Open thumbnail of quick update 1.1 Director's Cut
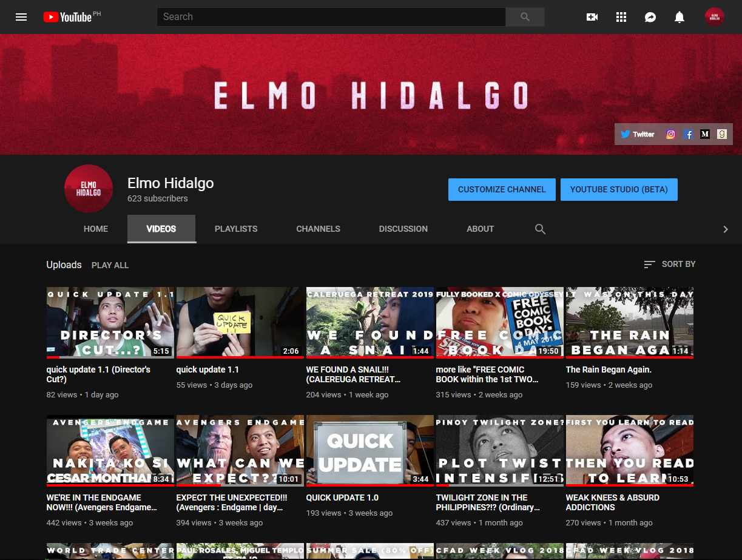This screenshot has height=560, width=742. [110, 323]
